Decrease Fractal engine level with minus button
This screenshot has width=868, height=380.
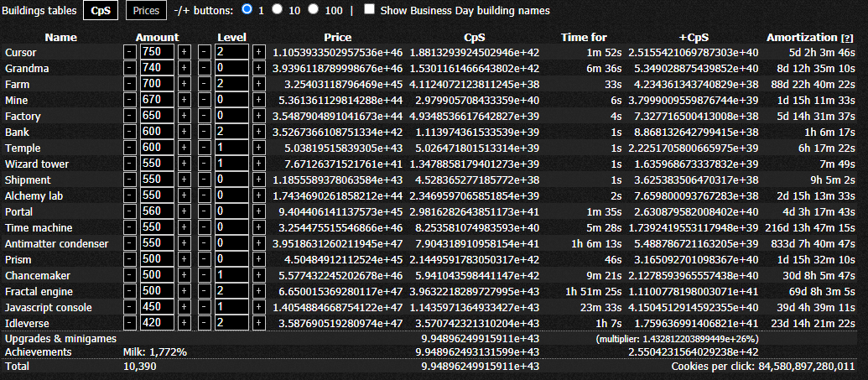coord(205,292)
